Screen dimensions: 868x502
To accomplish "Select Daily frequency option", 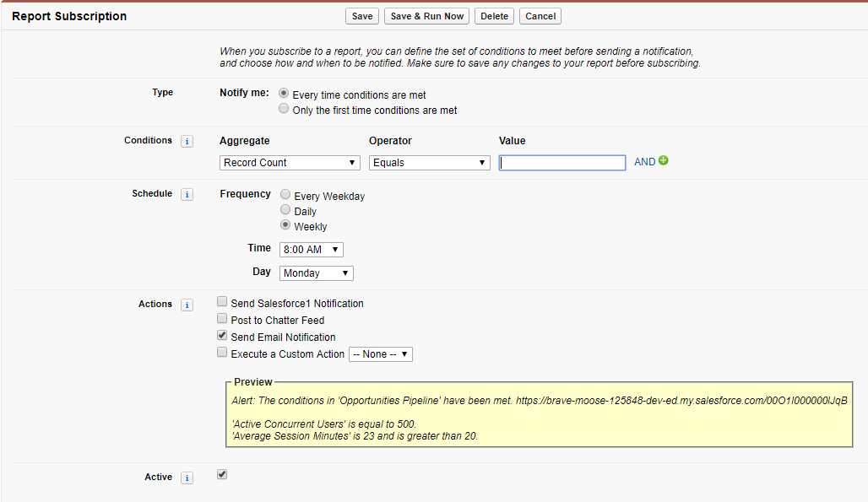I will coord(285,210).
